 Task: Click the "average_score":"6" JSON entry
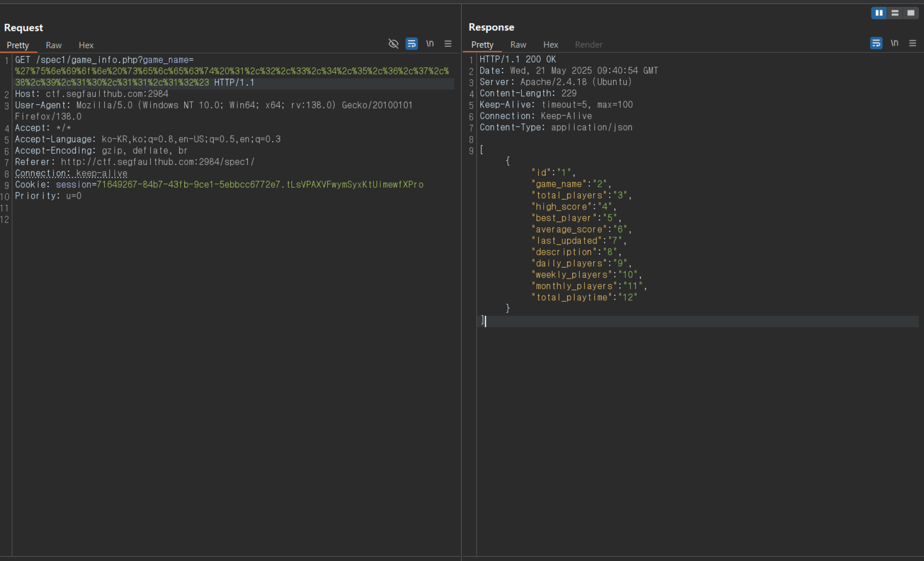(x=581, y=229)
